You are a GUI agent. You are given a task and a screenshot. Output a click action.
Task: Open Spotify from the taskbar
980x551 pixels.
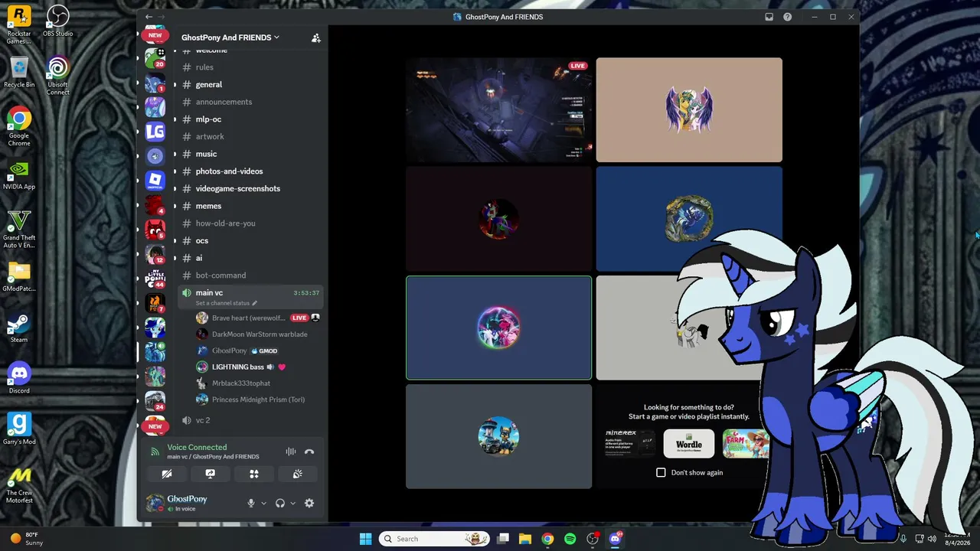tap(570, 539)
